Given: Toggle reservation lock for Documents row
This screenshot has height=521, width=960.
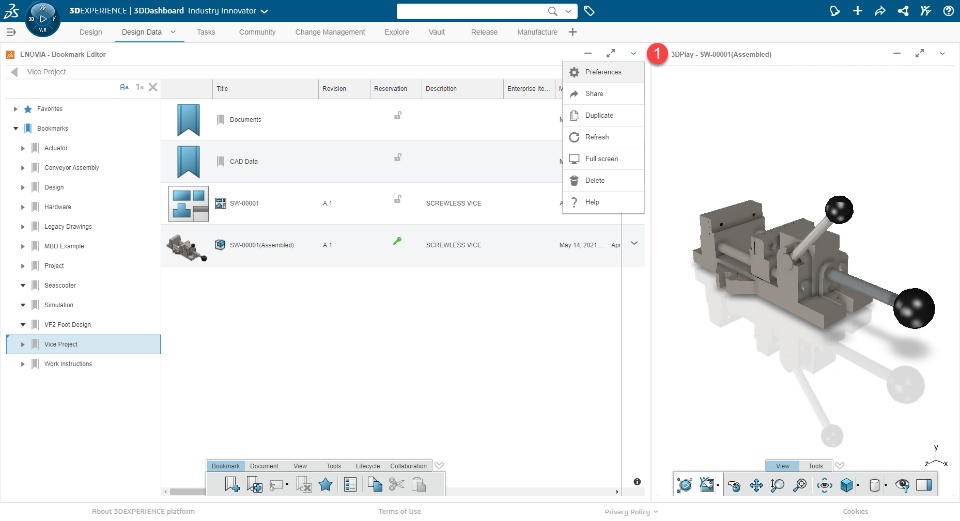Looking at the screenshot, I should click(x=397, y=116).
